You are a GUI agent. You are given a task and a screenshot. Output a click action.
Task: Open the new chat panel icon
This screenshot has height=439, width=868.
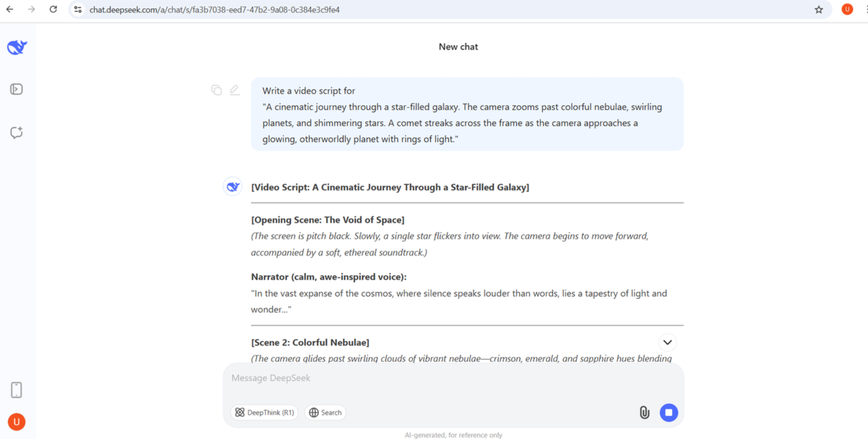point(16,132)
